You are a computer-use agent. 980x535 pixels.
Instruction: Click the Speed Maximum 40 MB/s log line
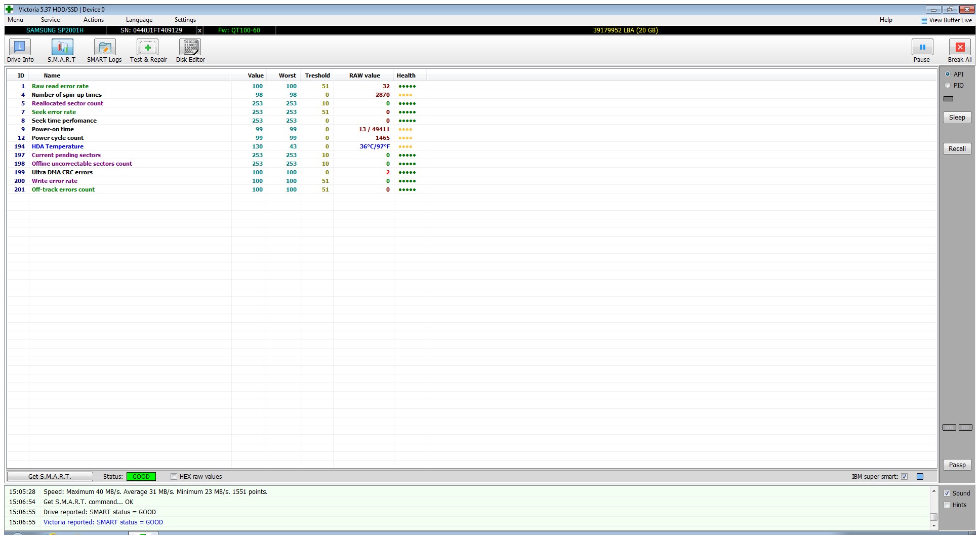pyautogui.click(x=155, y=492)
